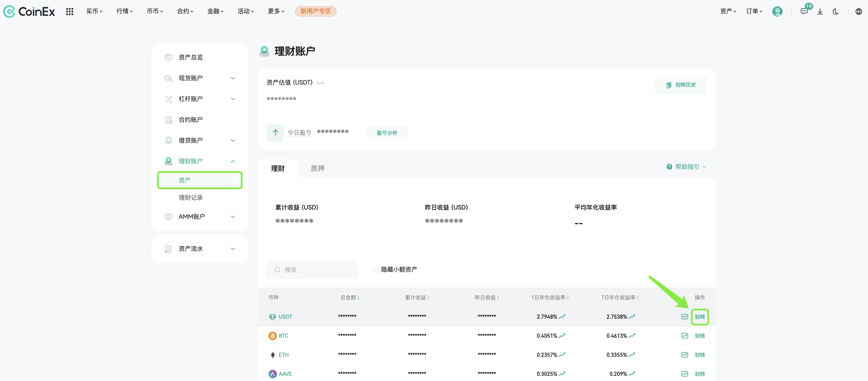Select 资产 under 理财账户

click(x=199, y=180)
